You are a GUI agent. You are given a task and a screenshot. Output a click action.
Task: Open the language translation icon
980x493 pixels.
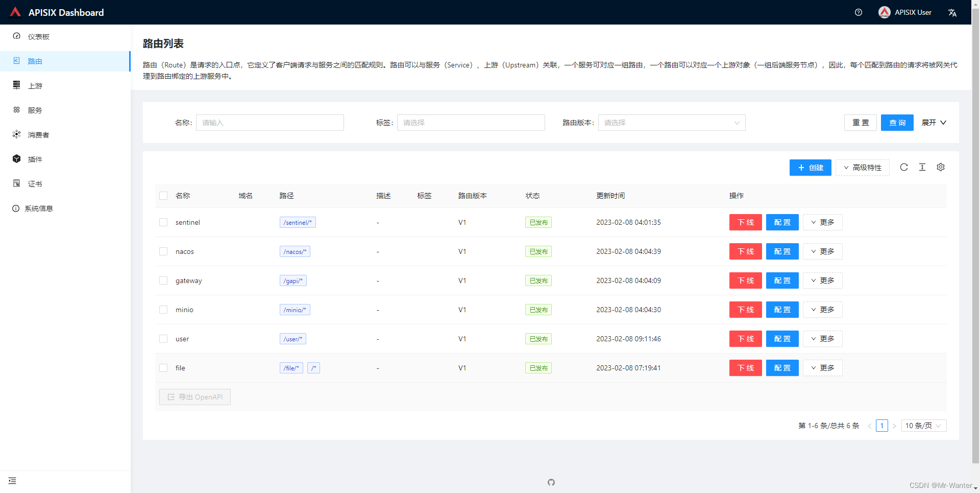click(952, 13)
